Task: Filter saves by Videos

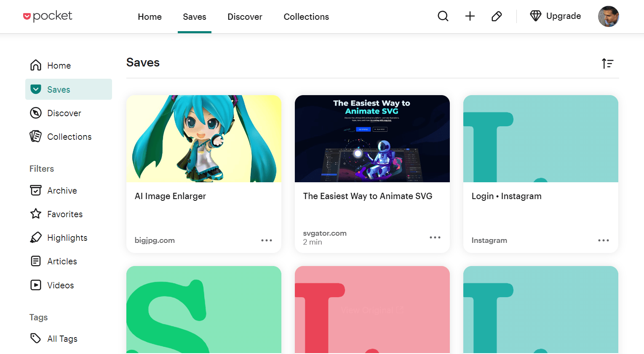Action: click(60, 285)
